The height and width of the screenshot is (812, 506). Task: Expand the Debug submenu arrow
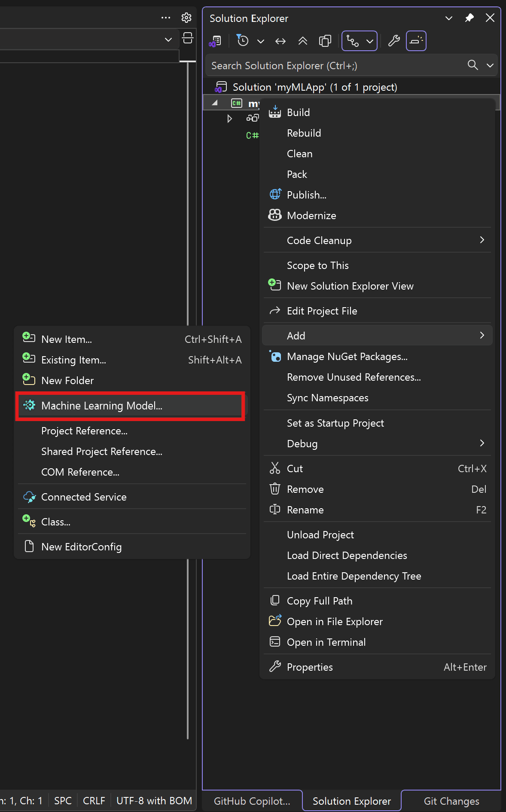point(482,443)
